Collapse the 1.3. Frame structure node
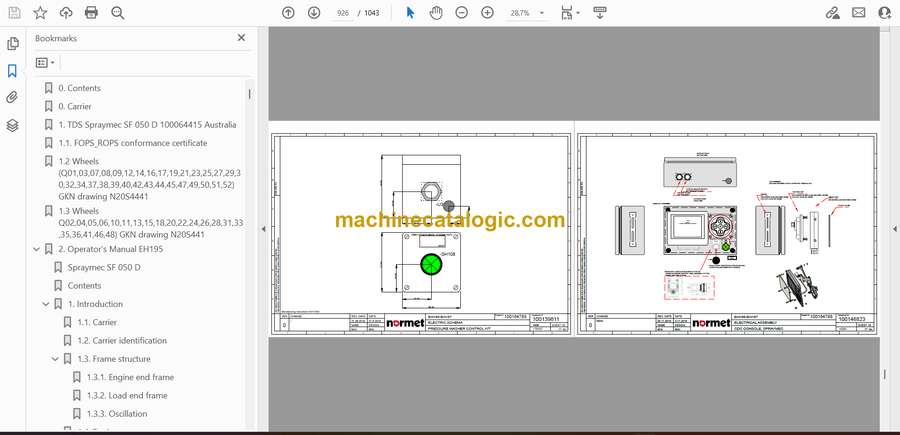Screen dimensions: 900x435 click(x=55, y=359)
